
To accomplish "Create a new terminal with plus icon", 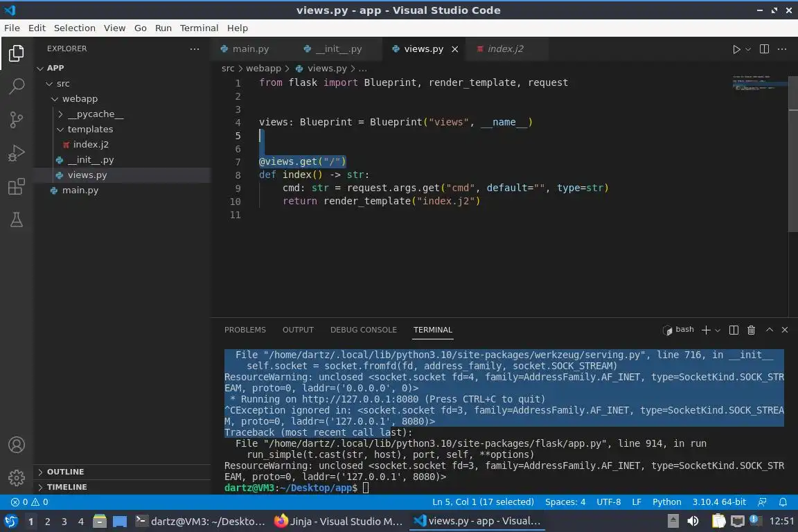I will click(705, 330).
